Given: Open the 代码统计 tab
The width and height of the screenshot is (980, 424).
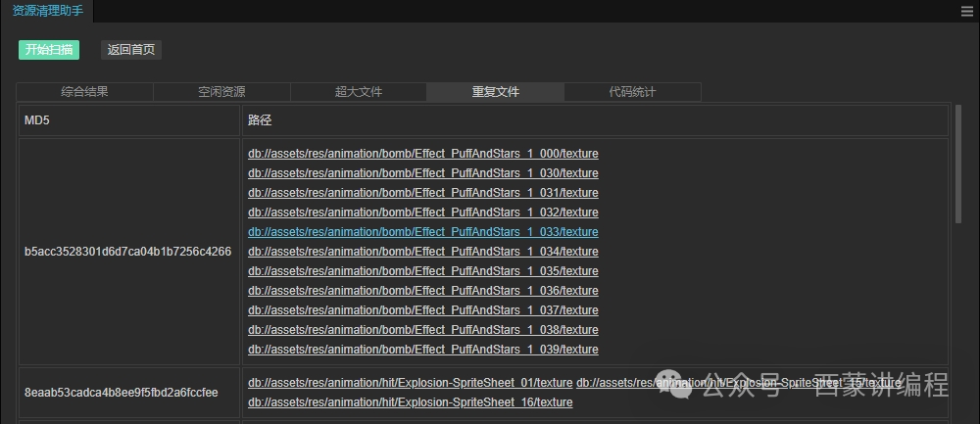Looking at the screenshot, I should tap(632, 92).
